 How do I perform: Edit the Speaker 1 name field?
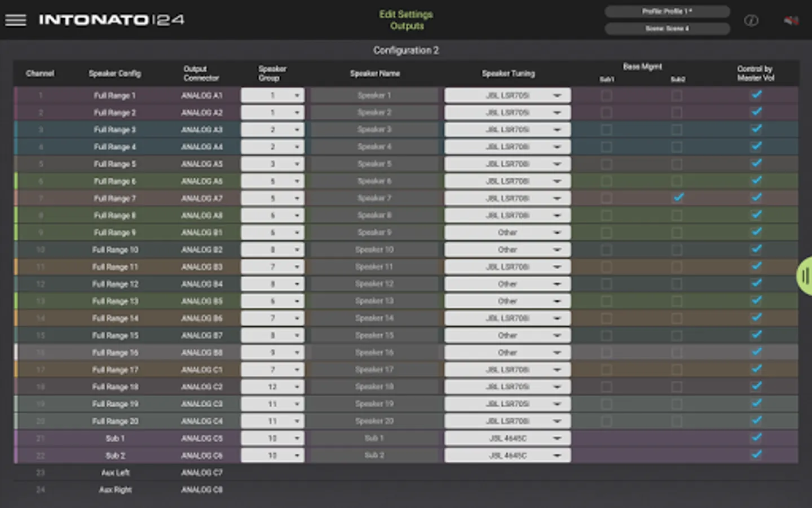click(374, 95)
